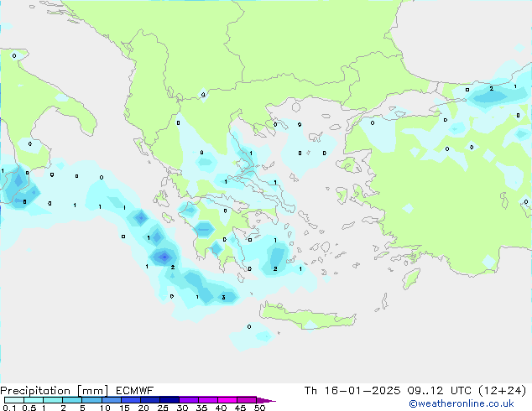Click the island of Crete on map
The width and height of the screenshot is (532, 411).
coord(302,313)
